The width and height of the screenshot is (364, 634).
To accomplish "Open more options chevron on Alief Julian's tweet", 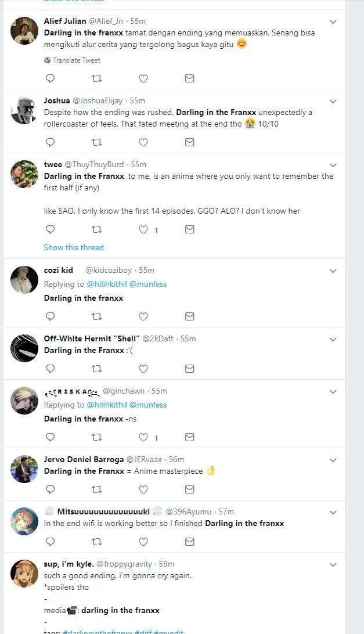I will coord(333,22).
